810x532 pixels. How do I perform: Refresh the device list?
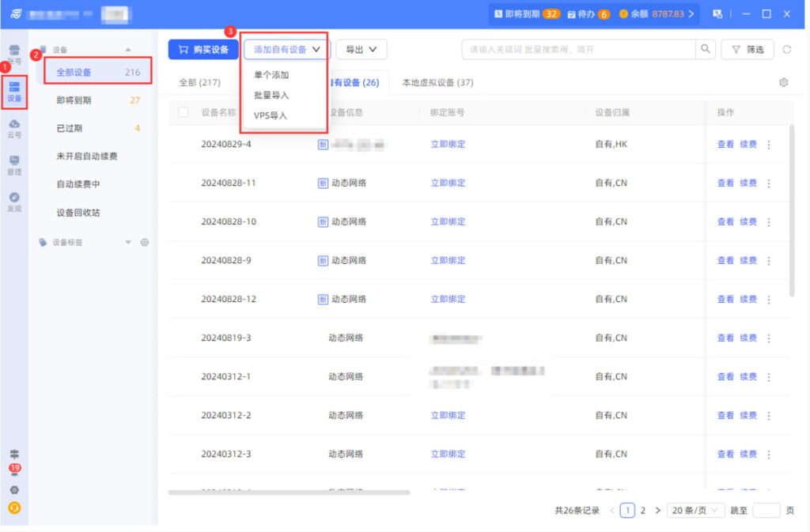pyautogui.click(x=787, y=50)
